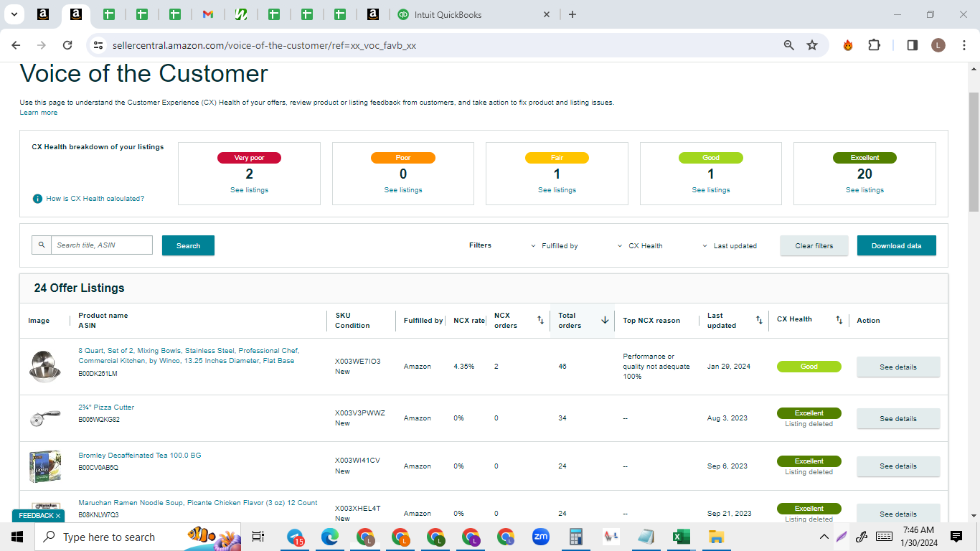The width and height of the screenshot is (980, 551).
Task: View site information next to the URL
Action: (98, 45)
